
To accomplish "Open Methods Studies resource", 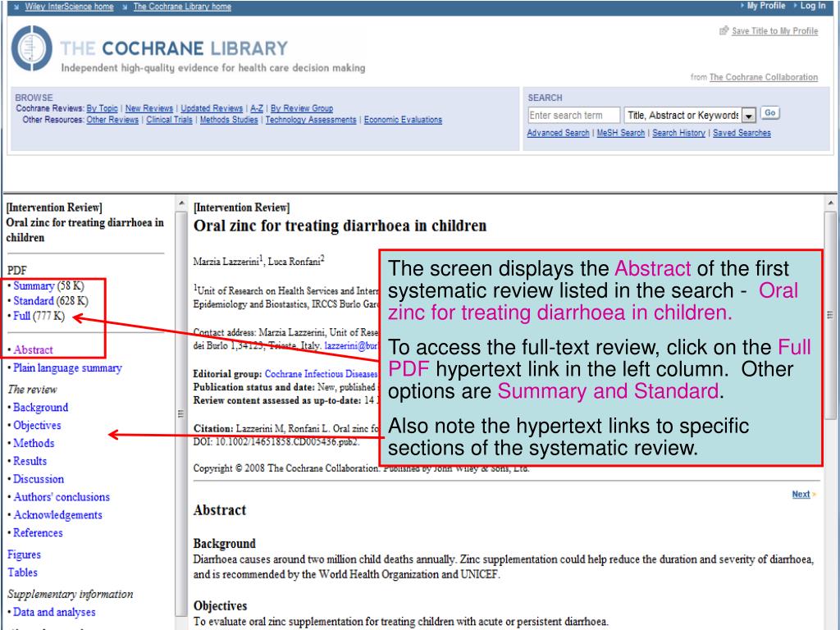I will pyautogui.click(x=229, y=120).
